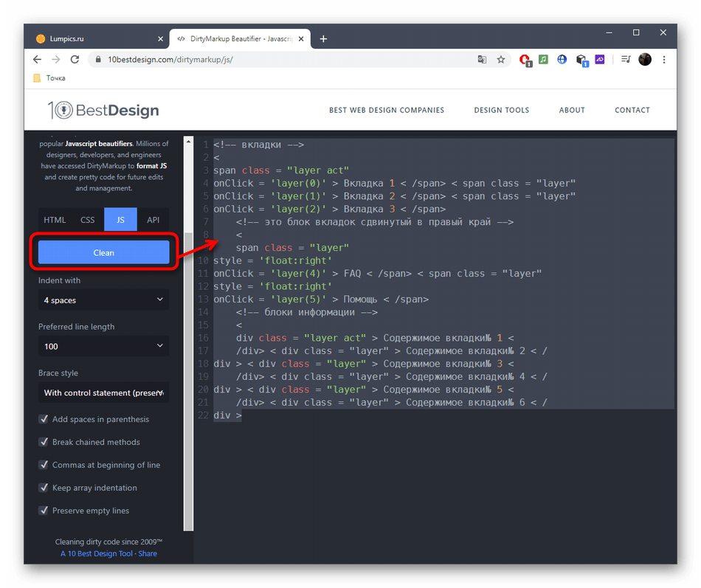701x588 pixels.
Task: Toggle Break chained methods checkbox
Action: pyautogui.click(x=44, y=443)
